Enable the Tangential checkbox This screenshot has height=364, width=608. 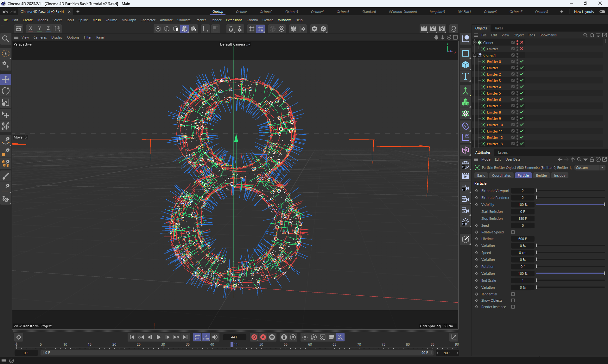(x=513, y=294)
